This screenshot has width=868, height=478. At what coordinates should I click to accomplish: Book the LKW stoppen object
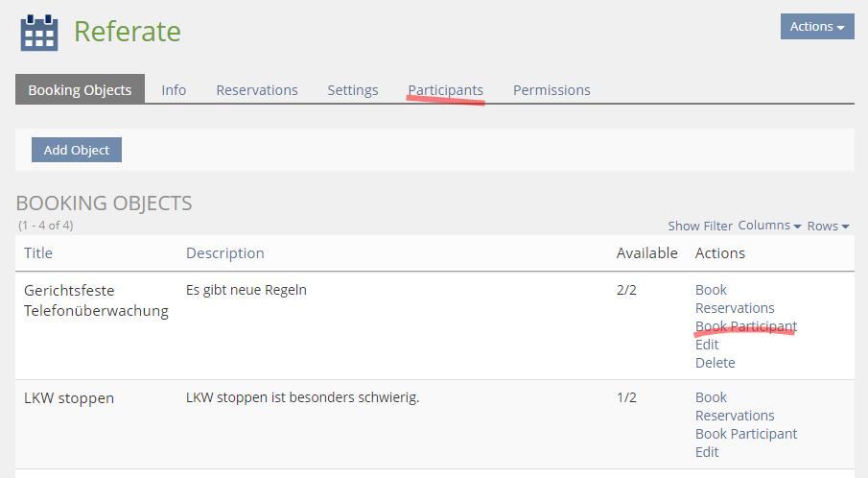pos(711,397)
